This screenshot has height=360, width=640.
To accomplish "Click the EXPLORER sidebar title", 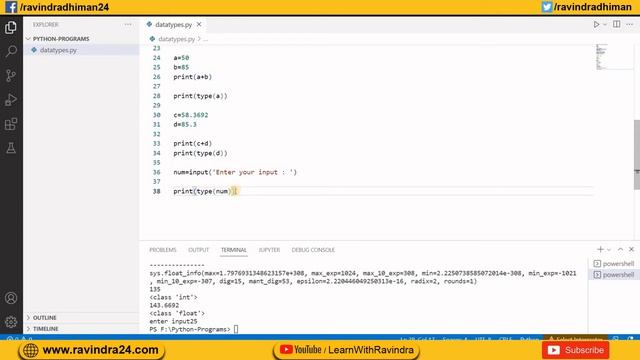I will click(45, 24).
